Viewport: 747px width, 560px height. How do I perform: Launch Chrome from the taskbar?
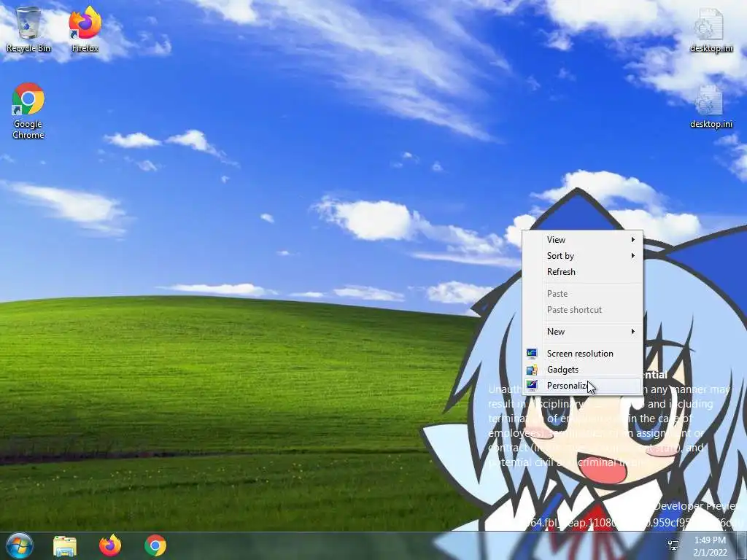coord(155,545)
